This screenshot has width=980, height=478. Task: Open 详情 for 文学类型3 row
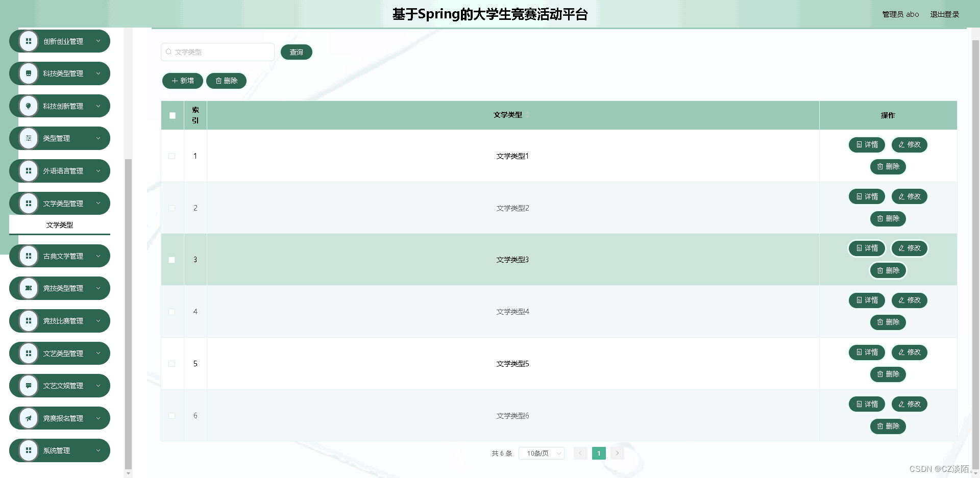click(x=867, y=248)
